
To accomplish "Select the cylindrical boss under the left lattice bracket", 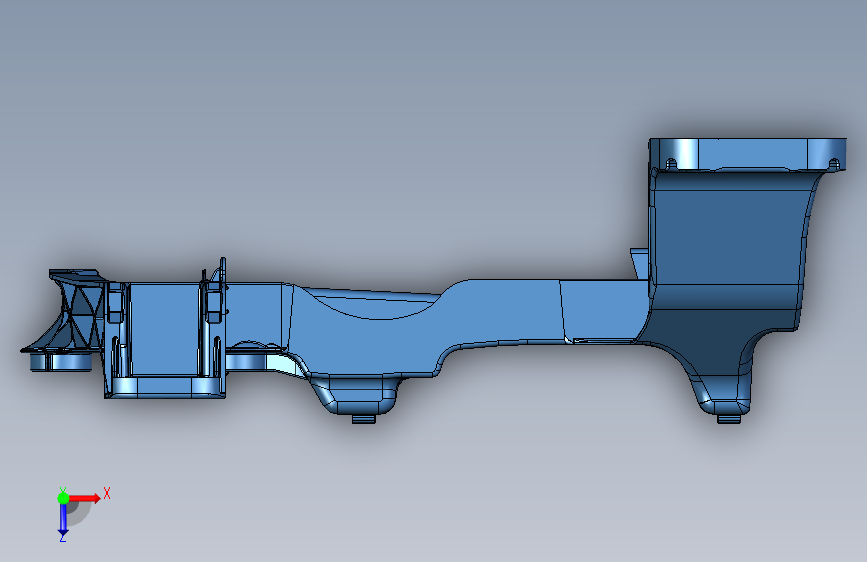I will 61,362.
